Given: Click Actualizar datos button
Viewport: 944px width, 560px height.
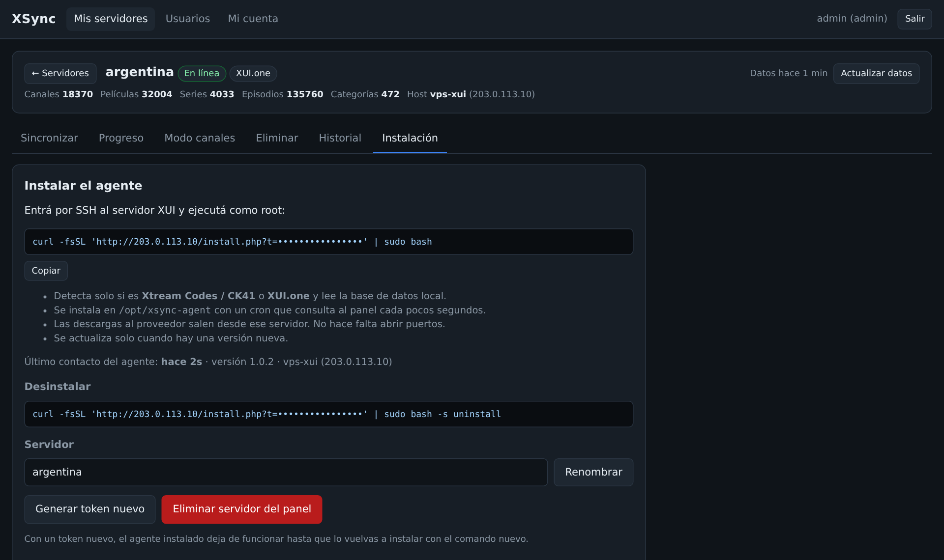Looking at the screenshot, I should 876,73.
